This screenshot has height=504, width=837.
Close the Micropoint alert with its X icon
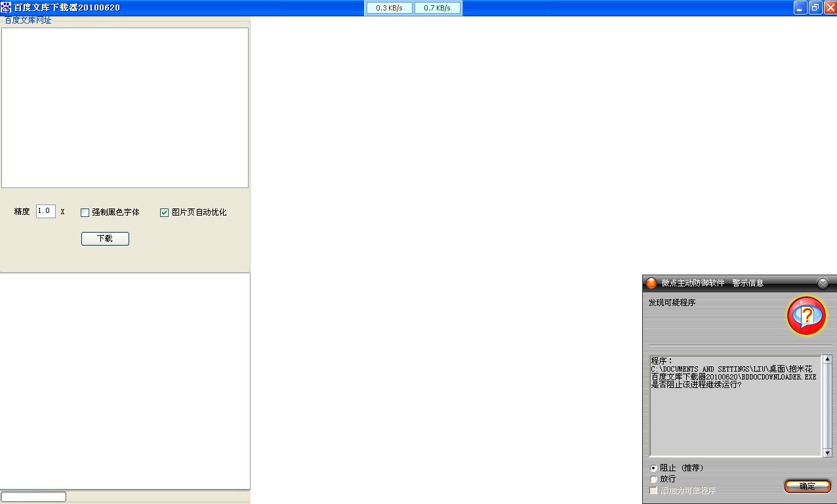pyautogui.click(x=823, y=283)
